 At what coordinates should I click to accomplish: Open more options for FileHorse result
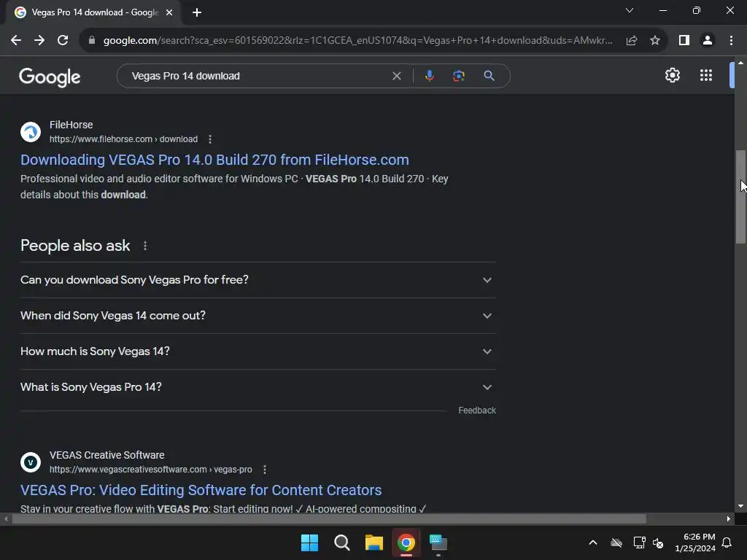210,139
